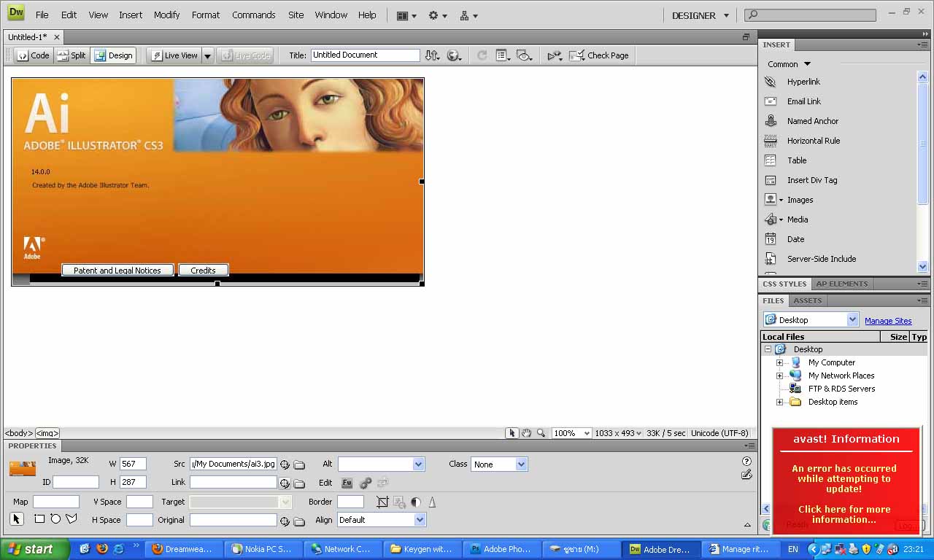Open the View Options toolbar icon
This screenshot has height=560, width=934.
502,55
